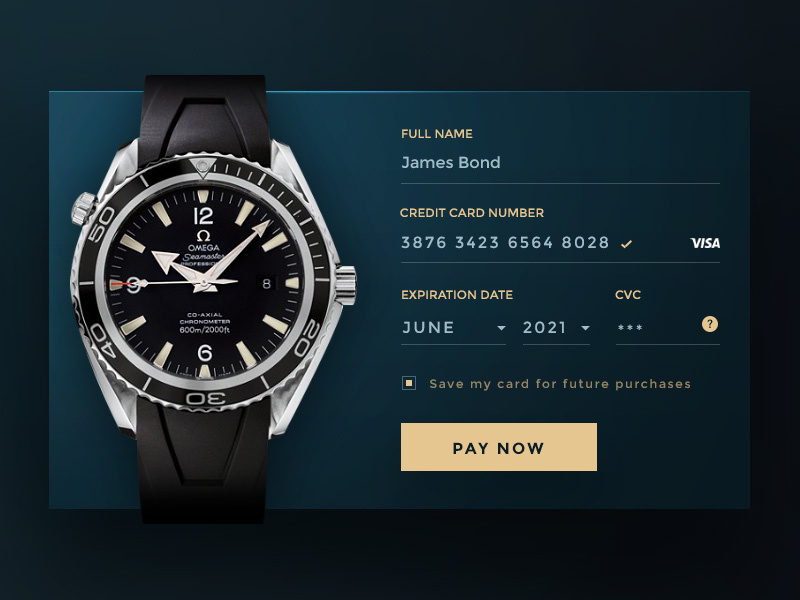
Task: Select the 2021 year field
Action: coord(556,328)
